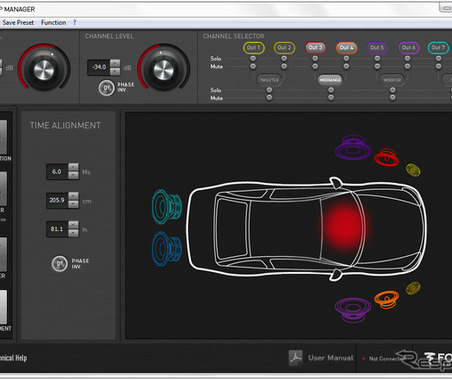Mute channel Out 5
Viewport: 452px width, 380px height.
coord(377,66)
